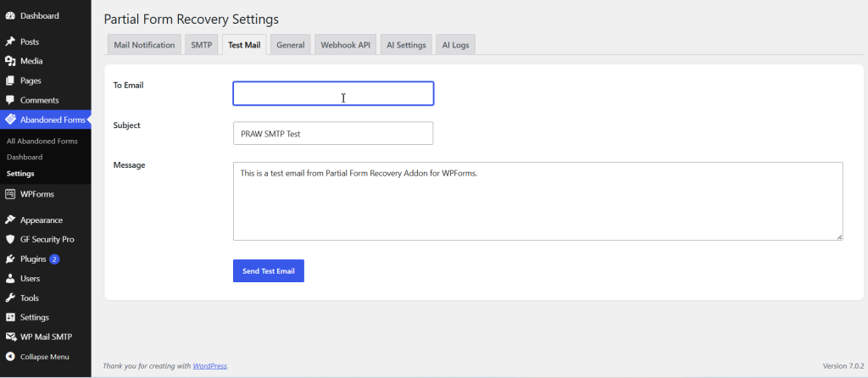Screen dimensions: 868x378
Task: Open the Media menu label
Action: click(31, 61)
